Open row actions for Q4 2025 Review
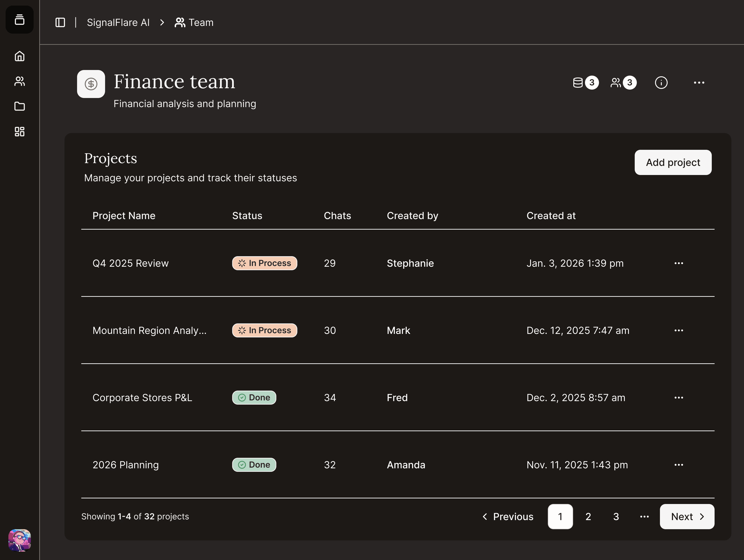 (678, 263)
